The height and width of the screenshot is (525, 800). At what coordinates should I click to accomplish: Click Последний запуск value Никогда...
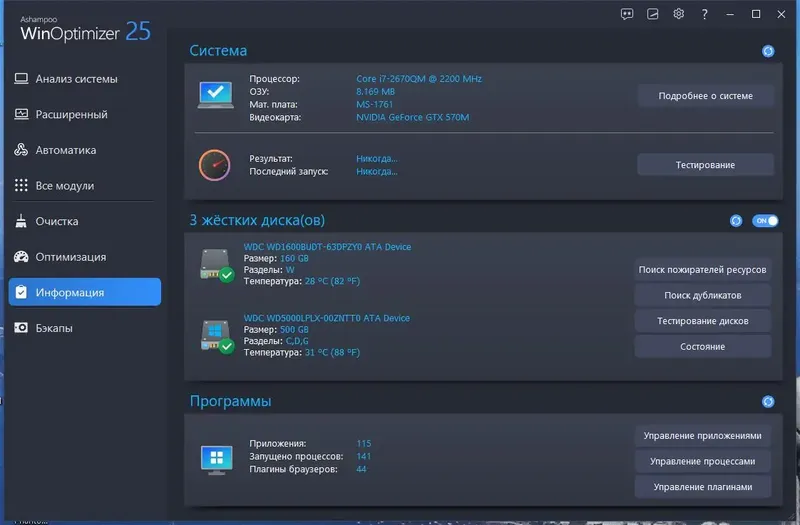[x=377, y=171]
